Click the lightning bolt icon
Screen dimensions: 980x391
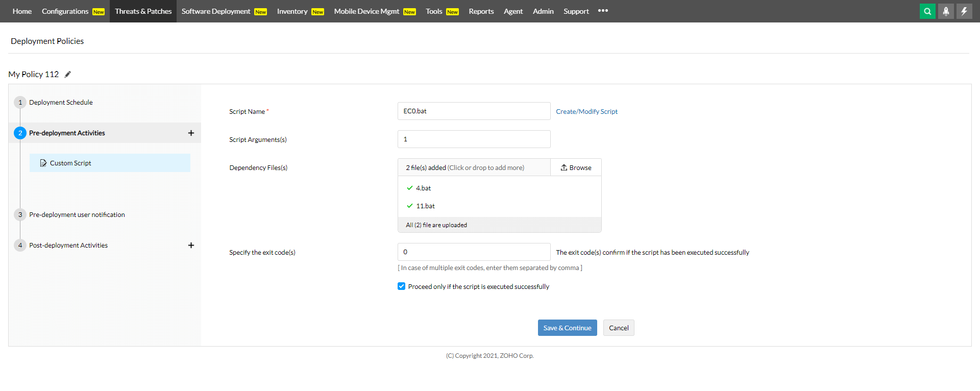[964, 11]
